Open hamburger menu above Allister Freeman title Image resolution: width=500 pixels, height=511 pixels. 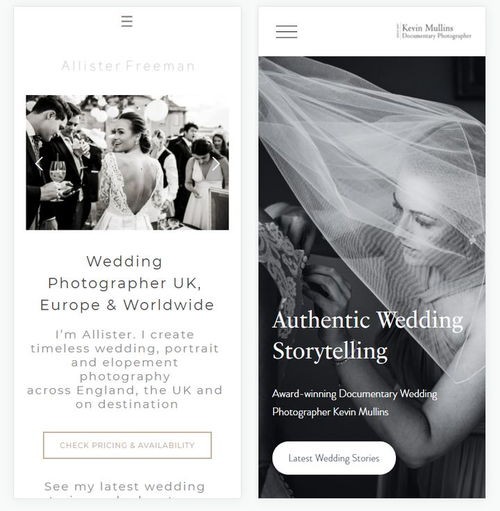(127, 21)
